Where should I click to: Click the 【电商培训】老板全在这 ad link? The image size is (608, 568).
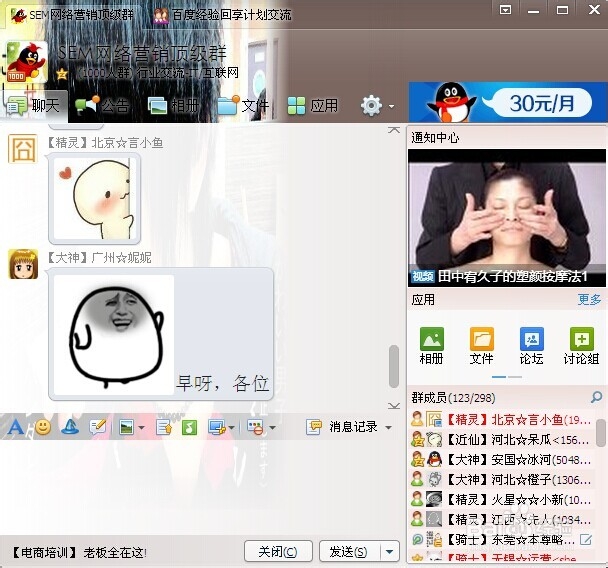79,552
